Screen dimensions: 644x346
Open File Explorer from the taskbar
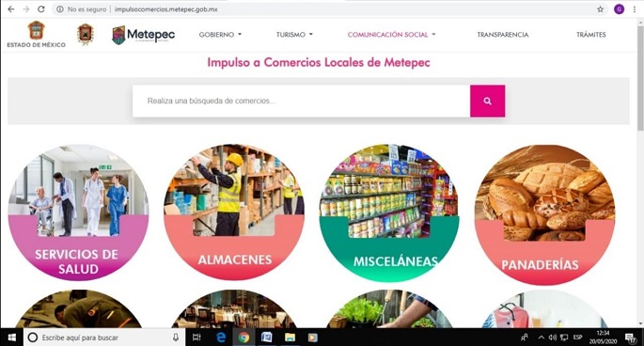coord(290,338)
